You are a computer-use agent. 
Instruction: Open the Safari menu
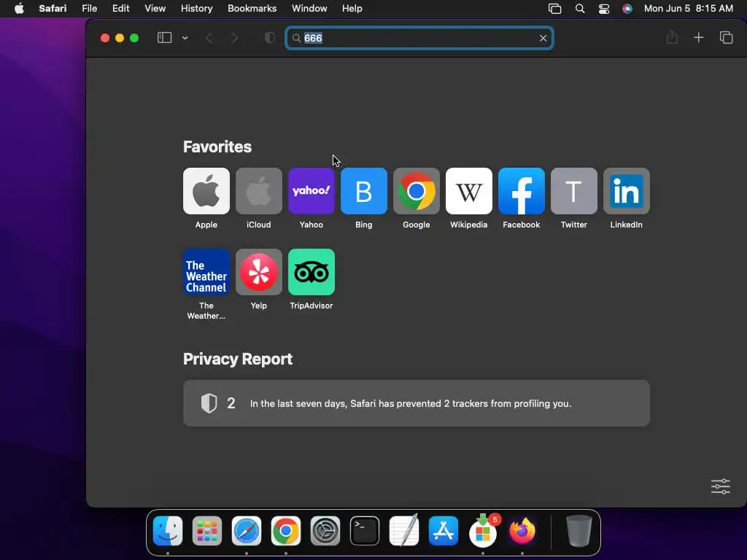[53, 8]
